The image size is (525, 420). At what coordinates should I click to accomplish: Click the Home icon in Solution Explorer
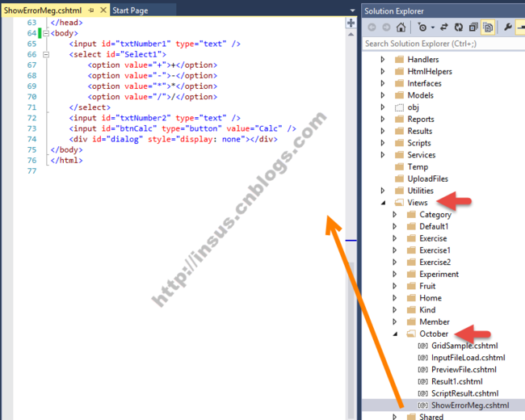point(401,27)
